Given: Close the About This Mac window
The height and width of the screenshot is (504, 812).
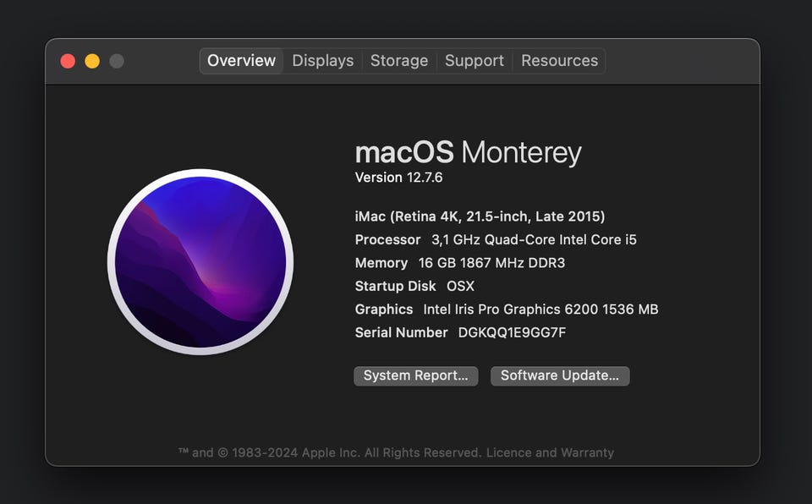Looking at the screenshot, I should point(69,61).
